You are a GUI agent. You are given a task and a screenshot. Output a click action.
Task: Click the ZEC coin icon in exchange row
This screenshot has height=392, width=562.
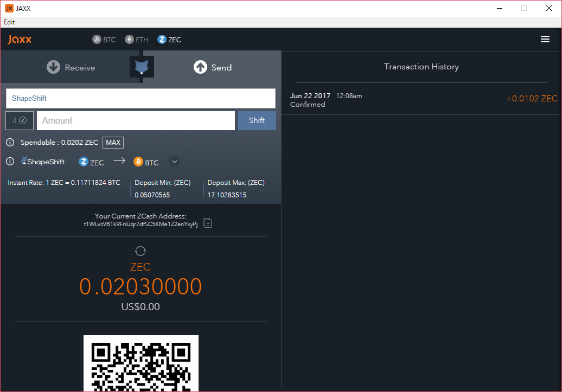(x=84, y=162)
